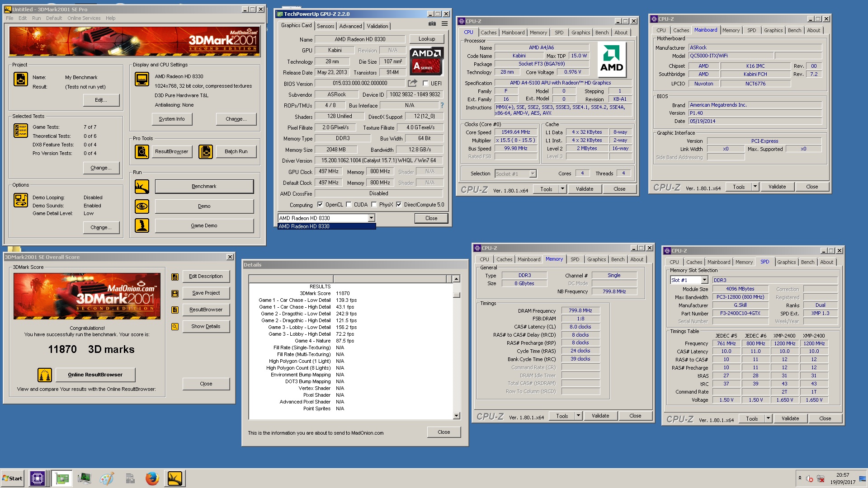Open the Bench tab in CPU-Z SPD window
The height and width of the screenshot is (488, 868).
(x=807, y=262)
